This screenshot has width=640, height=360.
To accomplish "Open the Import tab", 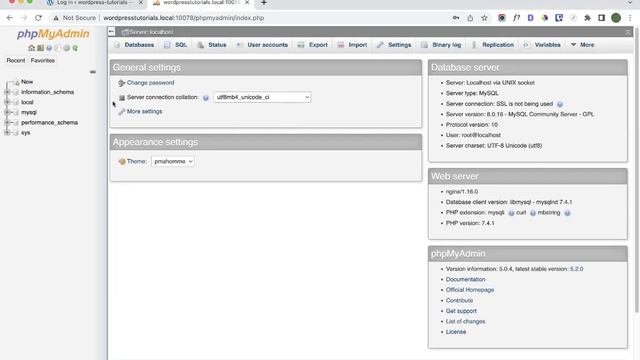I will coord(352,45).
